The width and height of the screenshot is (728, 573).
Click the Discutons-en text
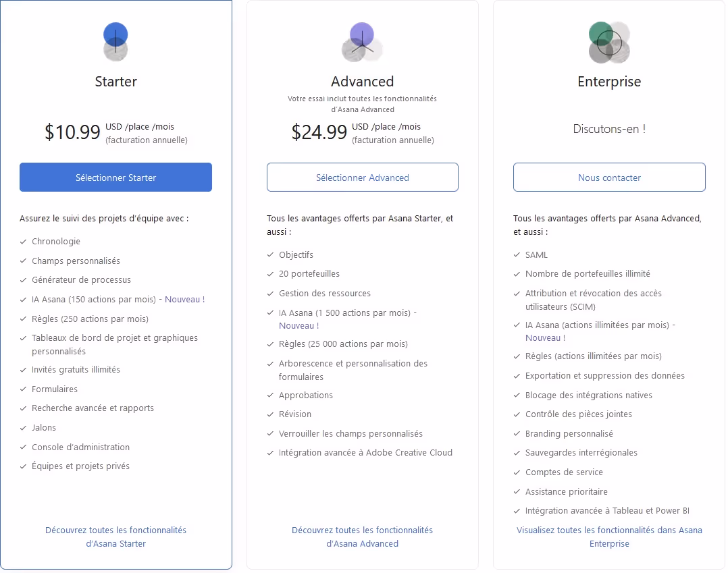609,129
